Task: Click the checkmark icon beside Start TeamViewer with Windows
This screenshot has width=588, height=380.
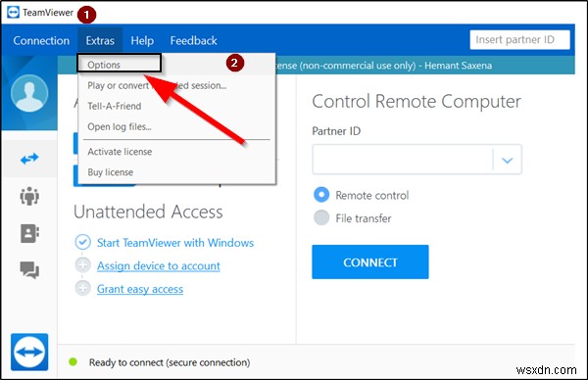Action: pyautogui.click(x=82, y=242)
